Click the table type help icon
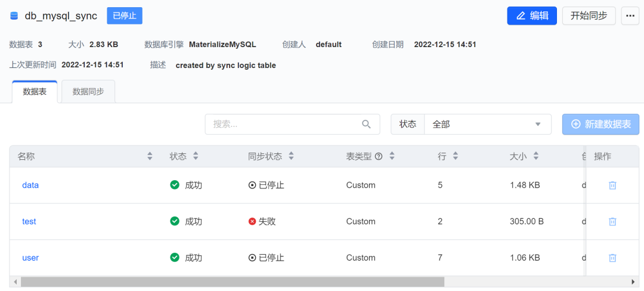The height and width of the screenshot is (291, 644). click(378, 156)
